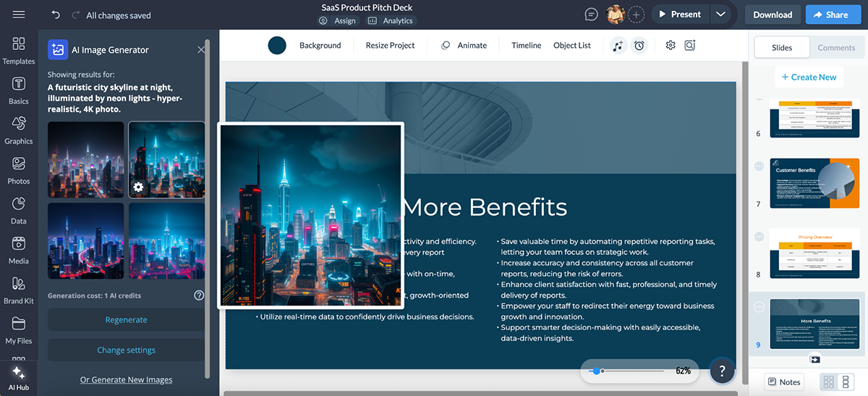Expand the Present dropdown arrow
The width and height of the screenshot is (868, 396).
tap(720, 14)
